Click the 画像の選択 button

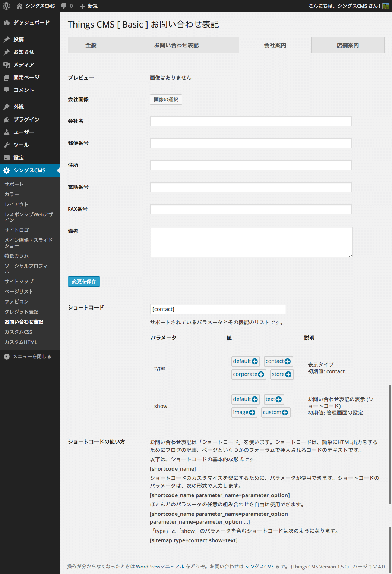coord(166,100)
